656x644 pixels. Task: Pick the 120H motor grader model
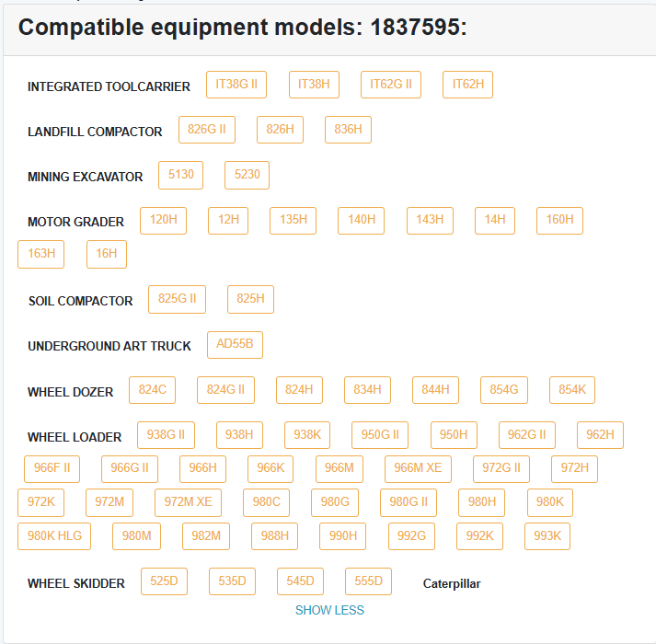point(163,220)
